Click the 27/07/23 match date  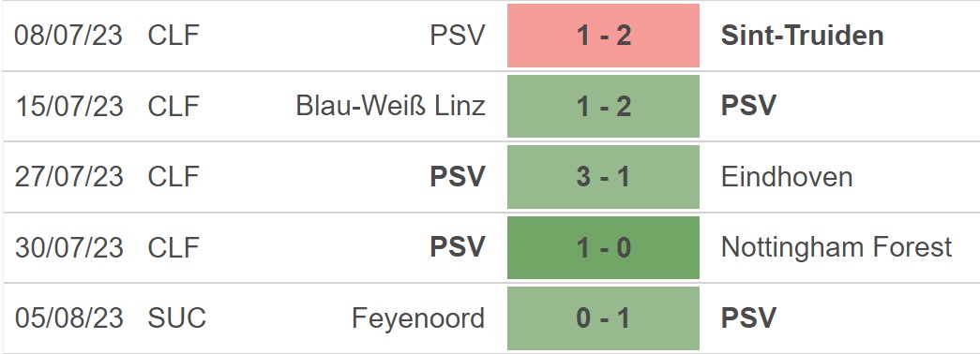tap(68, 177)
